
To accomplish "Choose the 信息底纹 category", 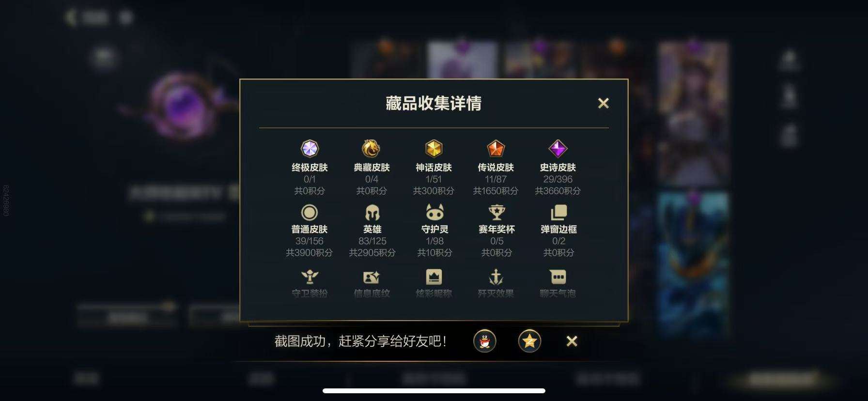I will pos(372,283).
